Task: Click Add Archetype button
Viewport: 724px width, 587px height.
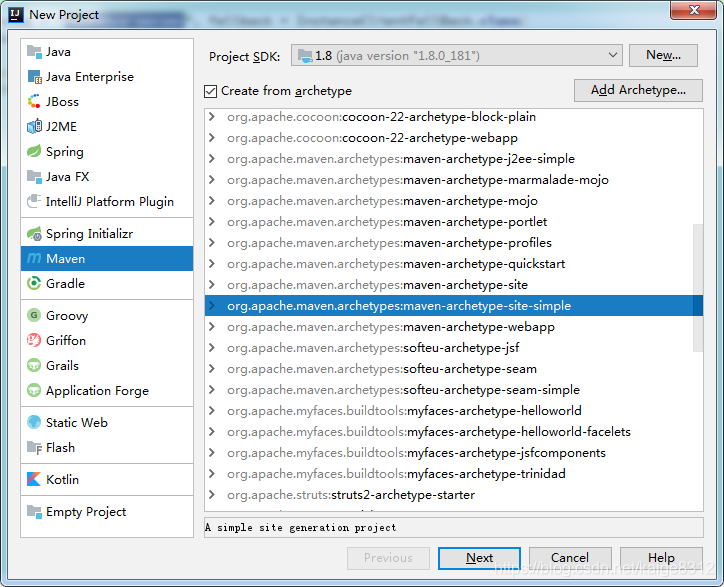Action: tap(638, 90)
